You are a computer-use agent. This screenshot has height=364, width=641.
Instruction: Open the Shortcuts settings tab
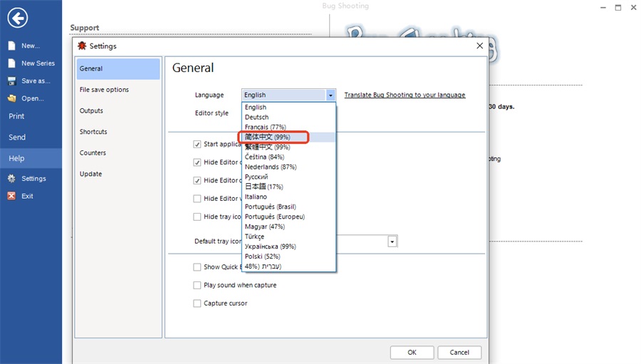[x=118, y=132]
